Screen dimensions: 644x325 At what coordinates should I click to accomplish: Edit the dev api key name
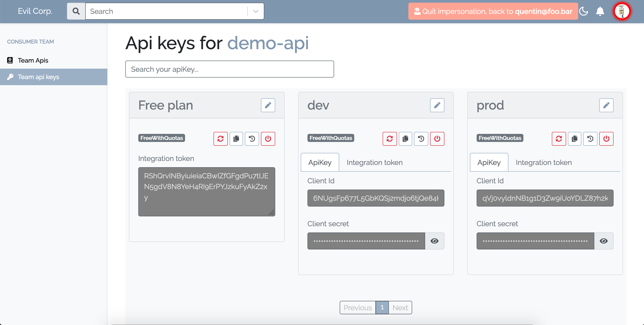437,105
